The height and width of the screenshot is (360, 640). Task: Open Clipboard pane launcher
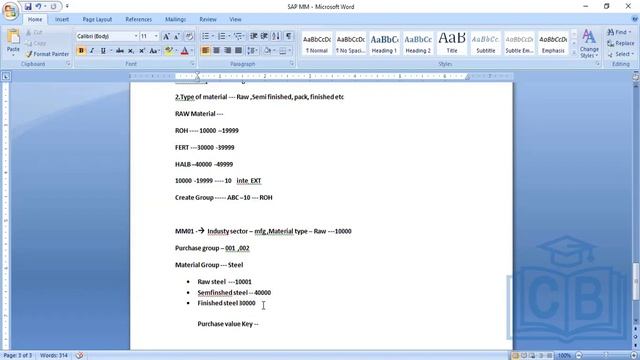[68, 64]
